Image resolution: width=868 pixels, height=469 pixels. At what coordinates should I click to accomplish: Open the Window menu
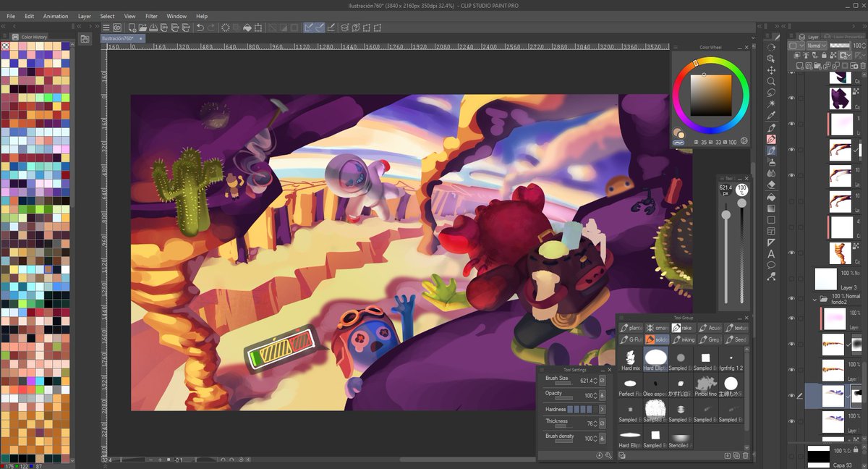pyautogui.click(x=176, y=16)
